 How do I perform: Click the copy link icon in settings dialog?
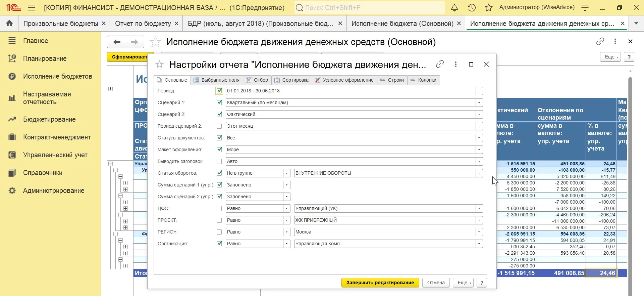440,64
